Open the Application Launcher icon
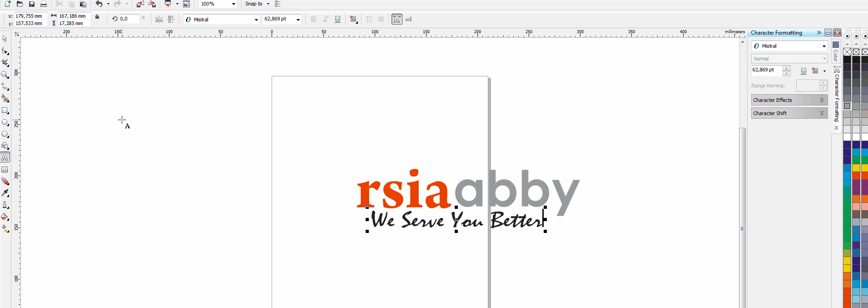 [x=168, y=4]
